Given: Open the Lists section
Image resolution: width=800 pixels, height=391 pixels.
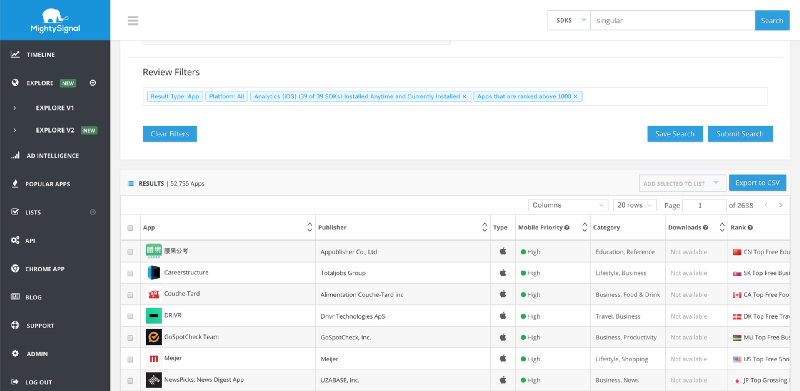Looking at the screenshot, I should click(34, 212).
